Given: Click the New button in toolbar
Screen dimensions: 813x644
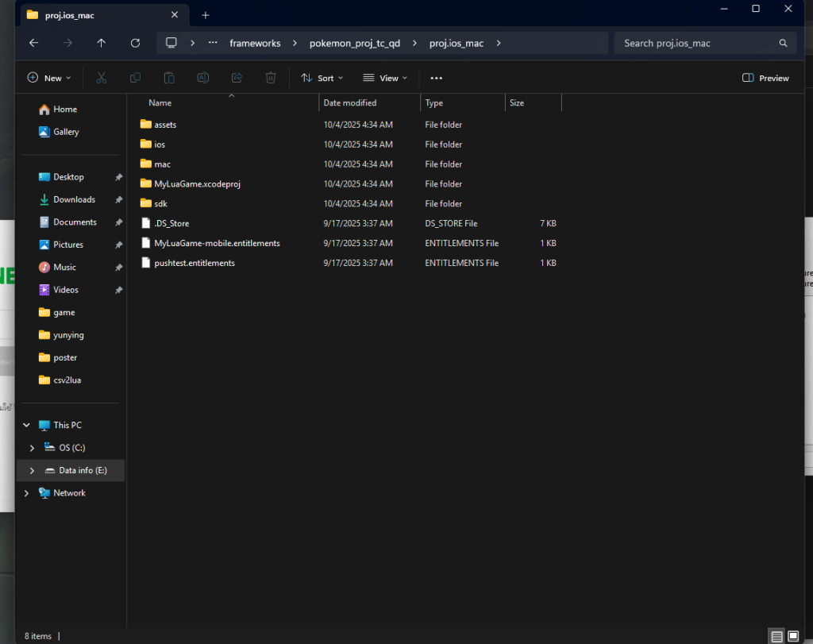Looking at the screenshot, I should click(x=49, y=78).
